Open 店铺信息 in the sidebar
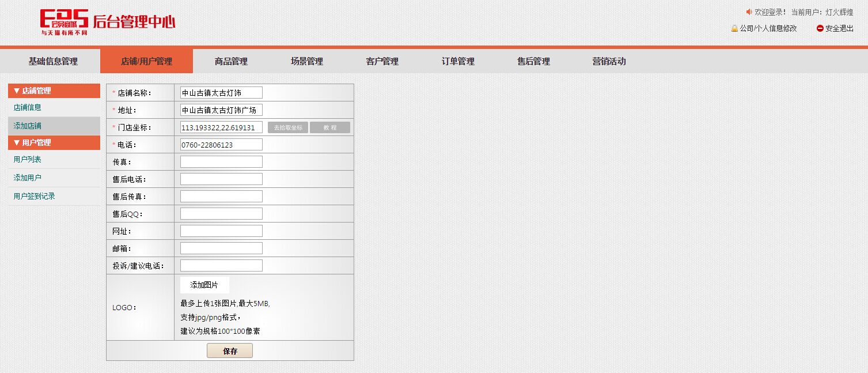The image size is (868, 373). [x=28, y=107]
